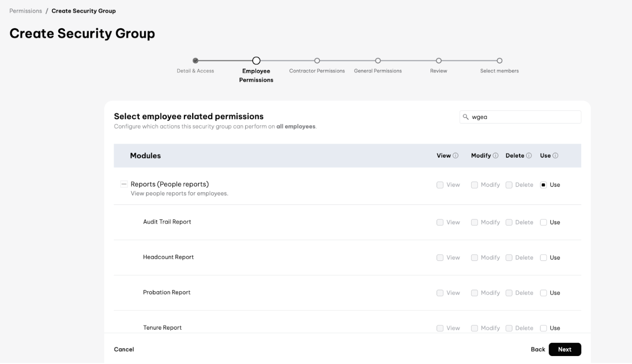Click the Next button
Viewport: 632px width, 364px height.
pyautogui.click(x=565, y=350)
